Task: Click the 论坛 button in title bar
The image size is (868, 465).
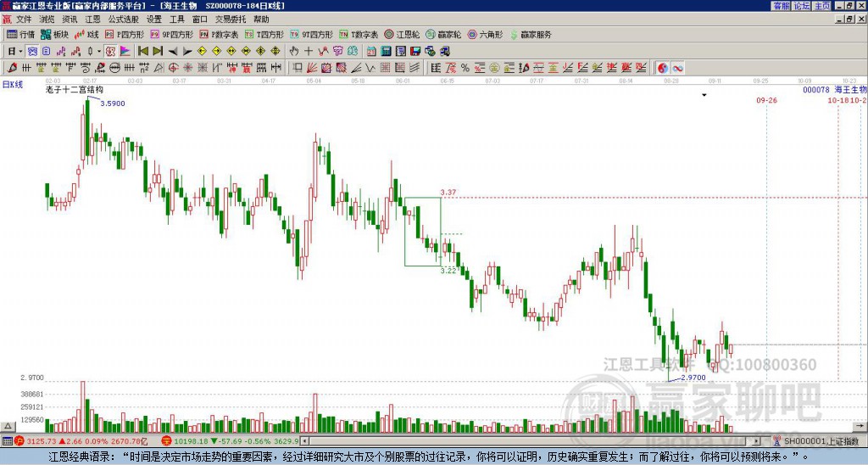Action: pos(801,6)
